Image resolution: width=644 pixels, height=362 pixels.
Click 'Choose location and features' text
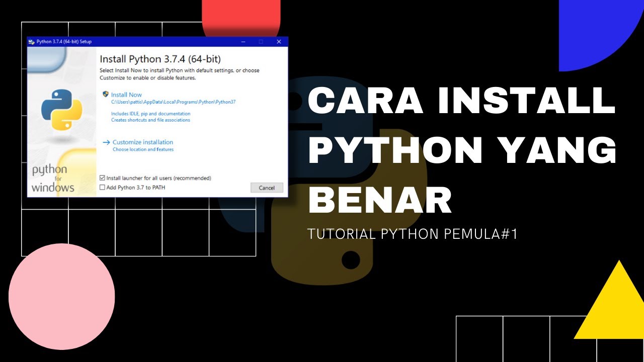[143, 149]
